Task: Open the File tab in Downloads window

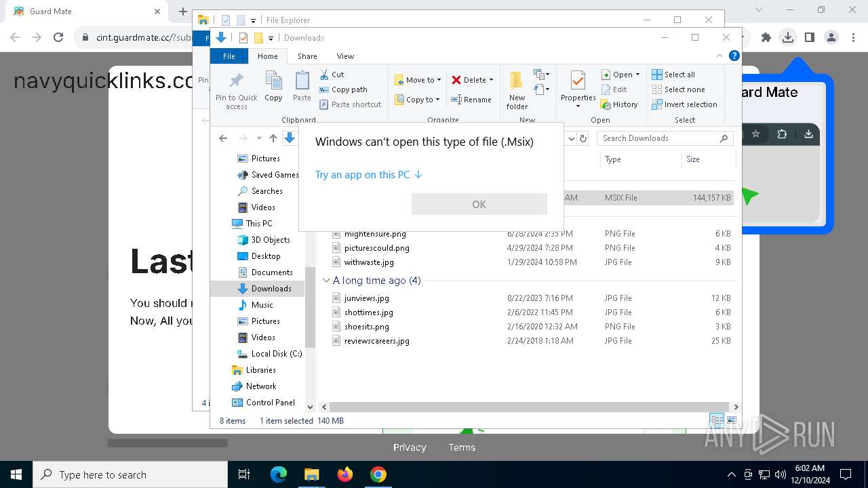Action: pos(229,56)
